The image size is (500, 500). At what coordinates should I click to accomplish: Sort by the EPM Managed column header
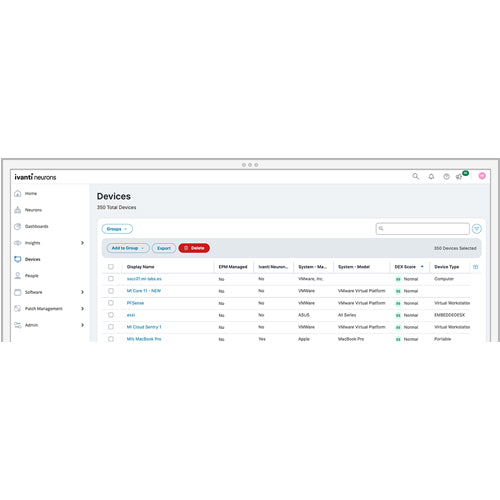(233, 267)
